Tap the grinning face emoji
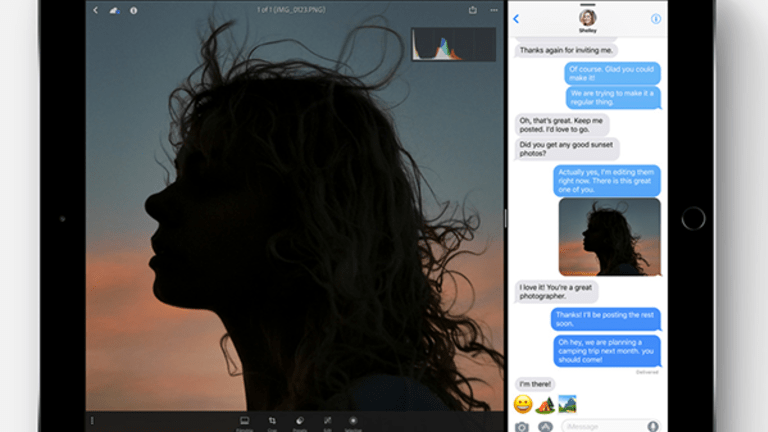Screen dimensions: 768x432 tap(523, 405)
